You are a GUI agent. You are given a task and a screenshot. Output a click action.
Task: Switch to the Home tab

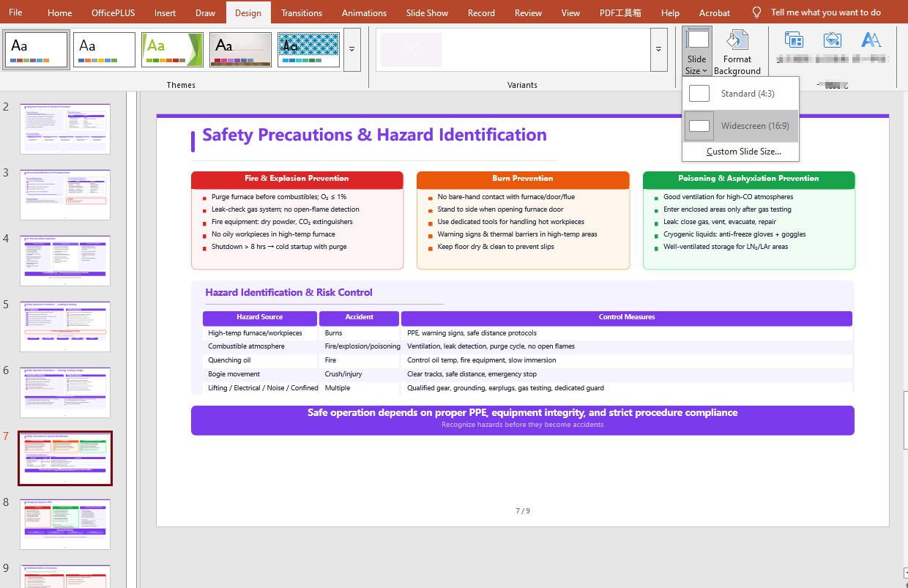[60, 12]
